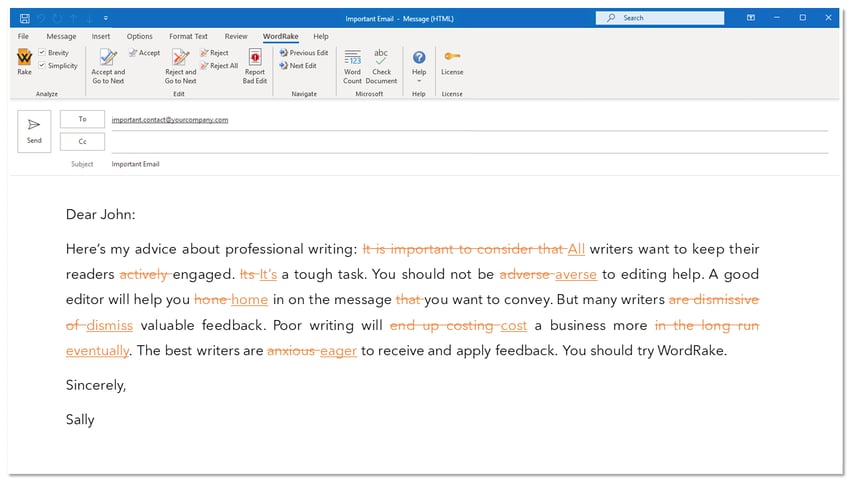
Task: Switch to the Format Text tab
Action: [188, 37]
